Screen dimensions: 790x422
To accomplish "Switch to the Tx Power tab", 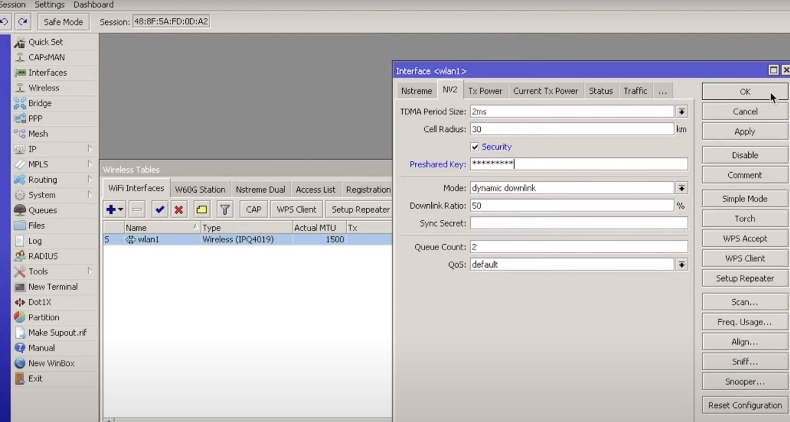I will (485, 91).
